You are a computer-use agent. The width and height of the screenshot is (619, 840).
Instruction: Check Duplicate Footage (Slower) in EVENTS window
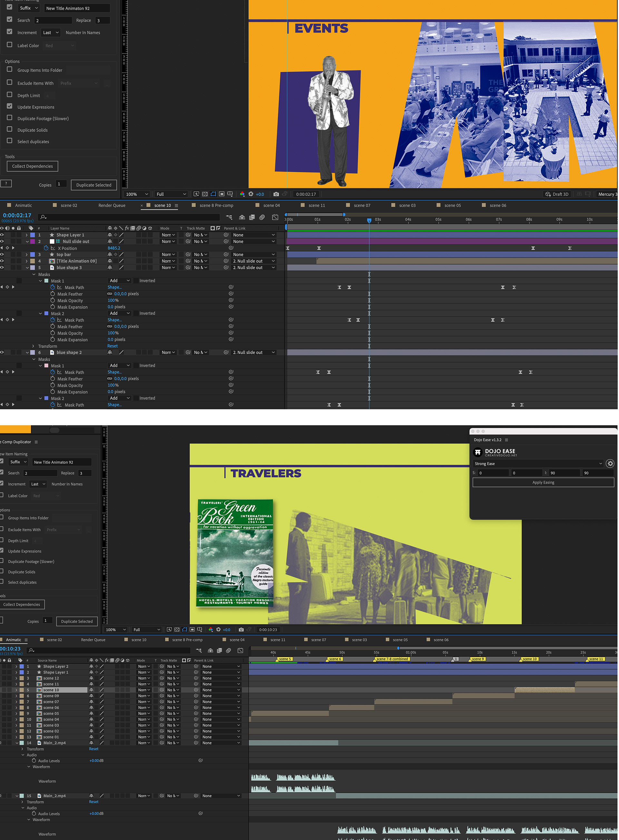tap(10, 118)
